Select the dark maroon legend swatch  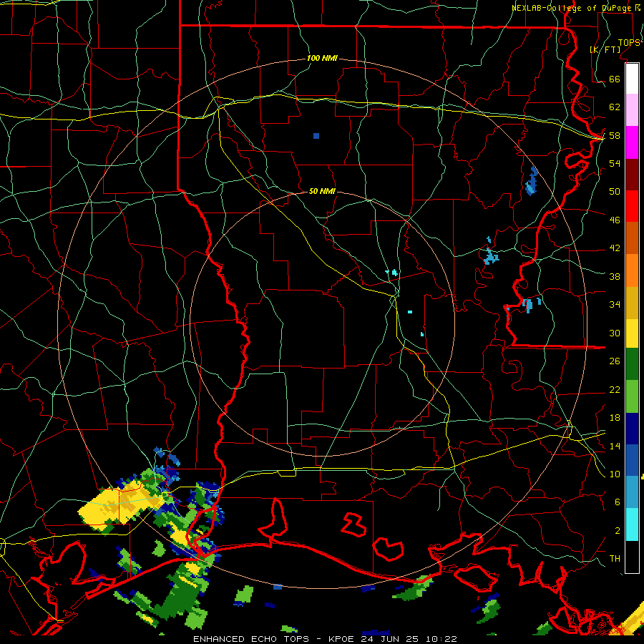[632, 174]
